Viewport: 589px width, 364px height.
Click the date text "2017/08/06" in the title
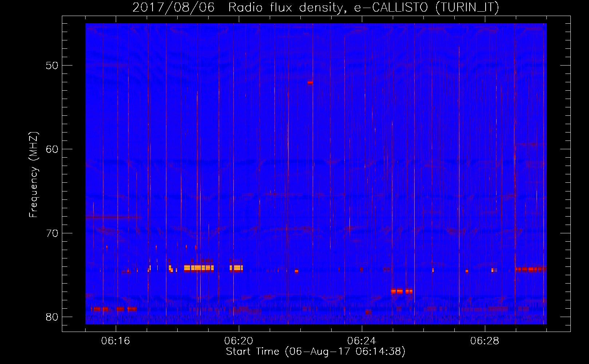[x=174, y=7]
